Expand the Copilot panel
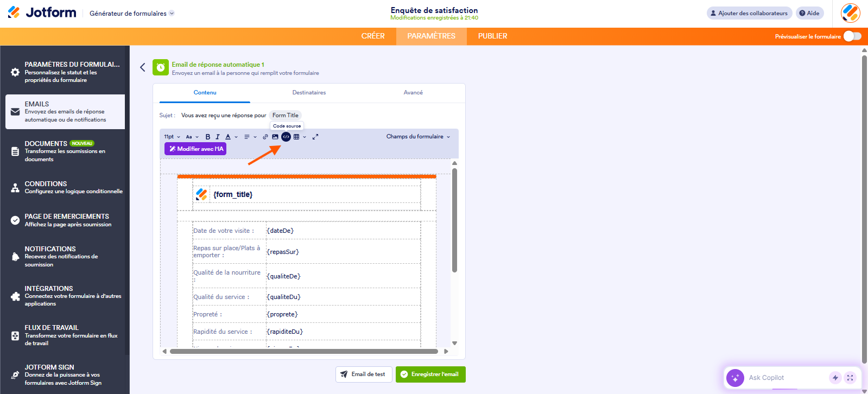Image resolution: width=868 pixels, height=394 pixels. pos(850,378)
